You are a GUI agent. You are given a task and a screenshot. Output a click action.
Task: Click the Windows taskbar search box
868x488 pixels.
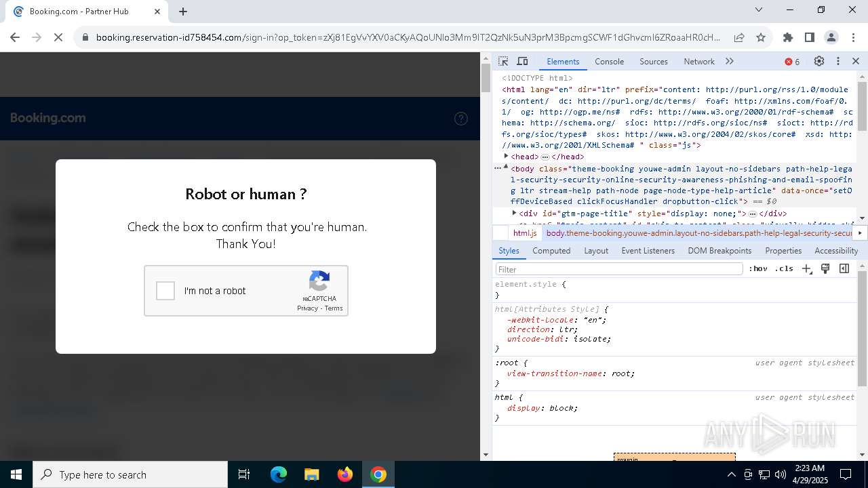pyautogui.click(x=130, y=474)
